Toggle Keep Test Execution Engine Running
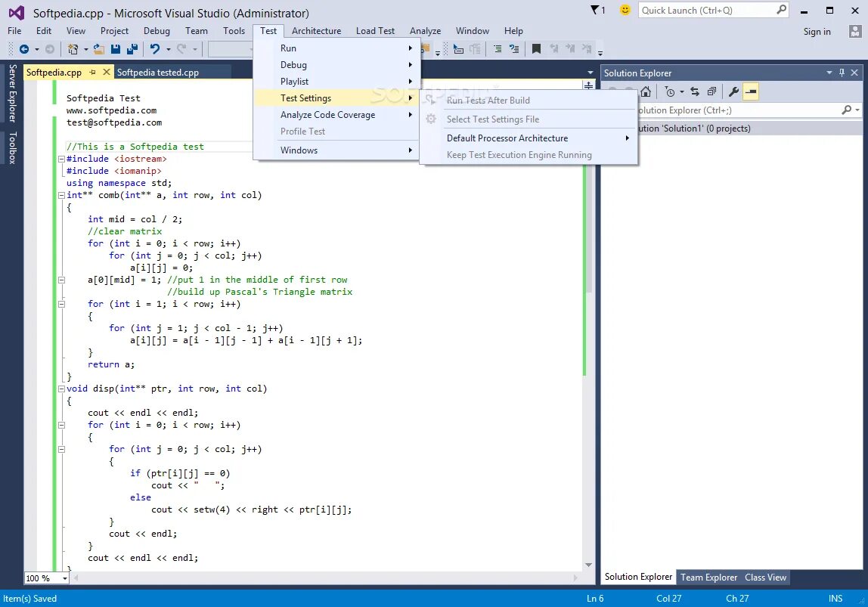 [x=519, y=155]
